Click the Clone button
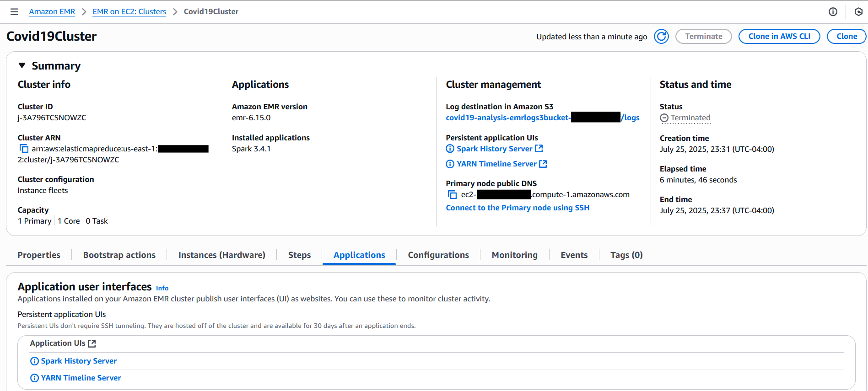The image size is (868, 391). 846,37
